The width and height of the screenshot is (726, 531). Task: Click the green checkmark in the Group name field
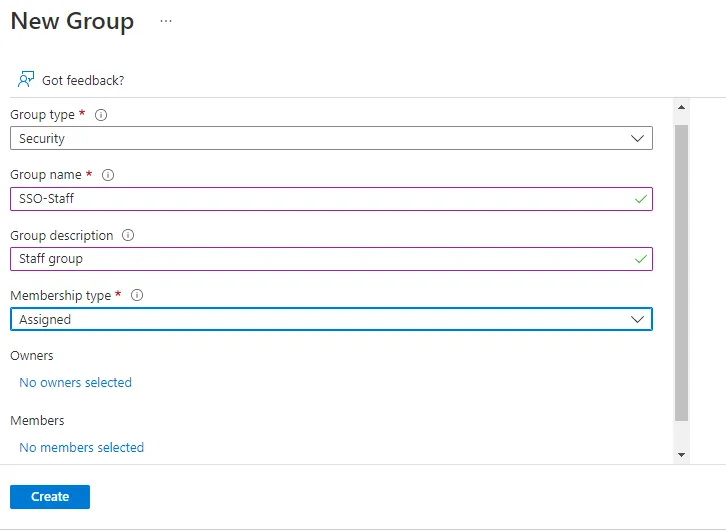641,199
